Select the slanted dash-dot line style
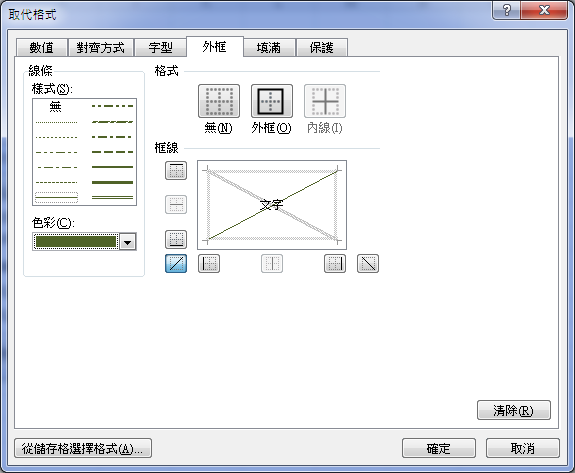The width and height of the screenshot is (575, 473). pos(112,122)
